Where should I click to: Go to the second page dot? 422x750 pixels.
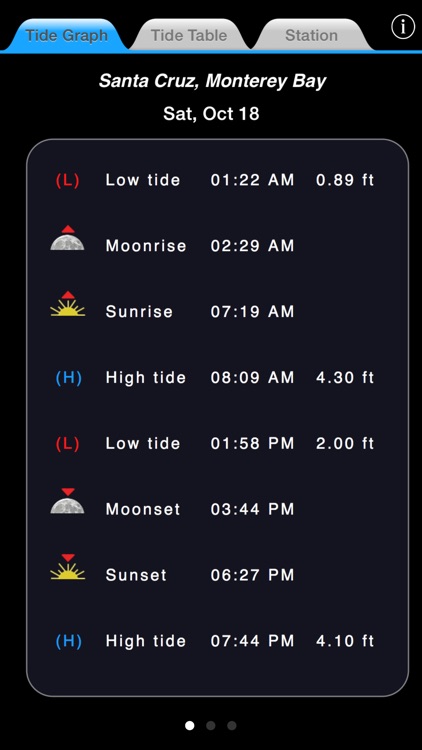pos(211,726)
